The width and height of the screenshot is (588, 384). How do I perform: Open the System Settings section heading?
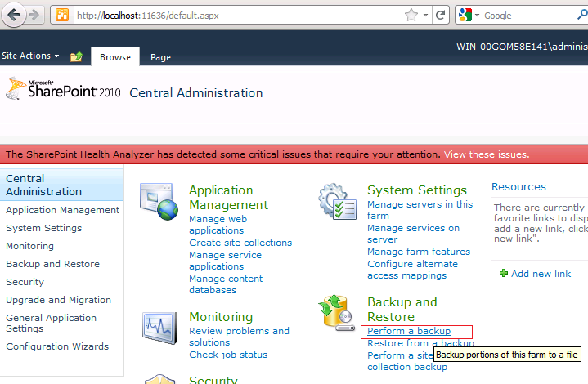417,190
